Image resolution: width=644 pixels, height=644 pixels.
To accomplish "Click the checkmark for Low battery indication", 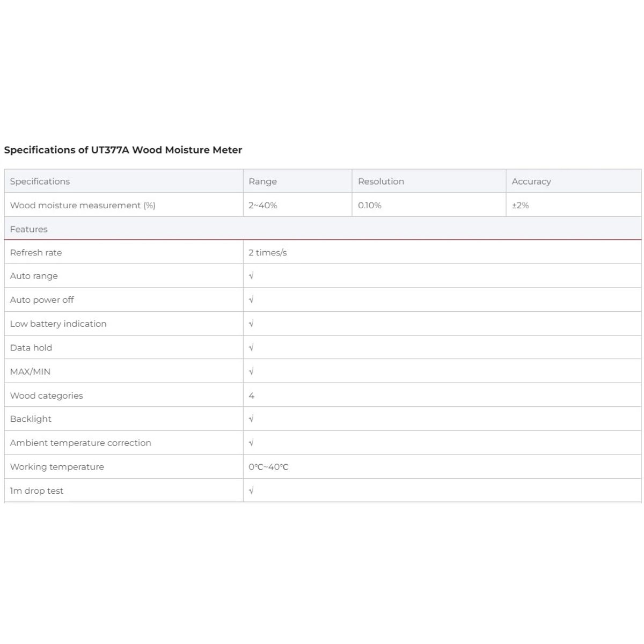I will coord(251,324).
